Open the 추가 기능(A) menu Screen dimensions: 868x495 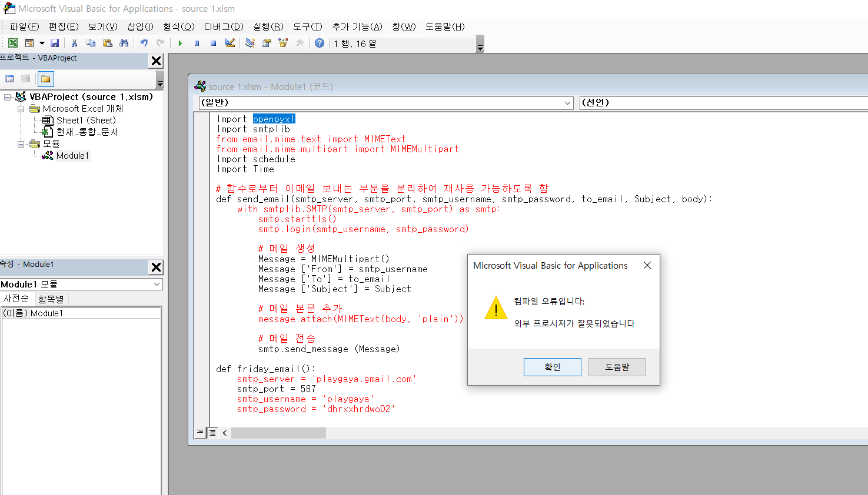[357, 26]
